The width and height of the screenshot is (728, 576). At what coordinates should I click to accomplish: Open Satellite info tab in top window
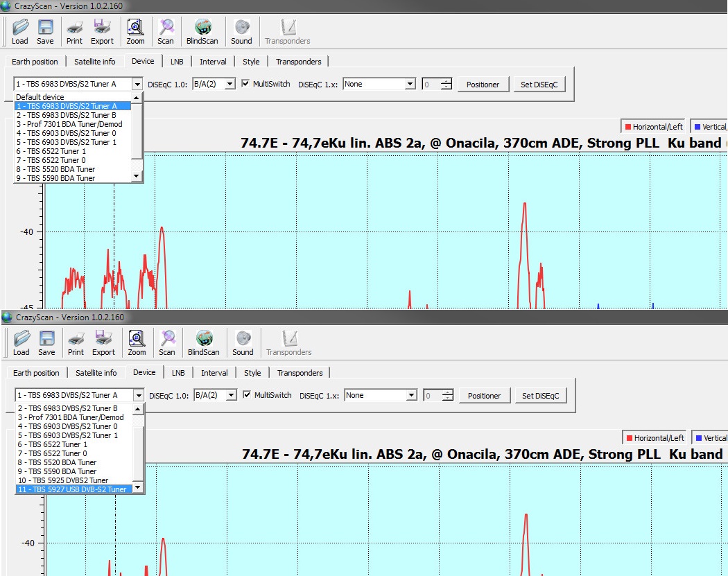click(x=95, y=62)
